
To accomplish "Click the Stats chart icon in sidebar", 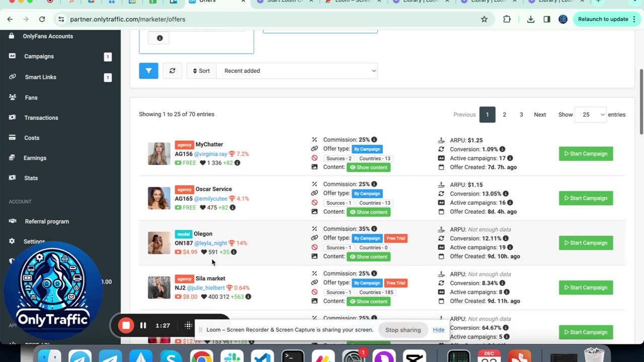I will point(12,178).
